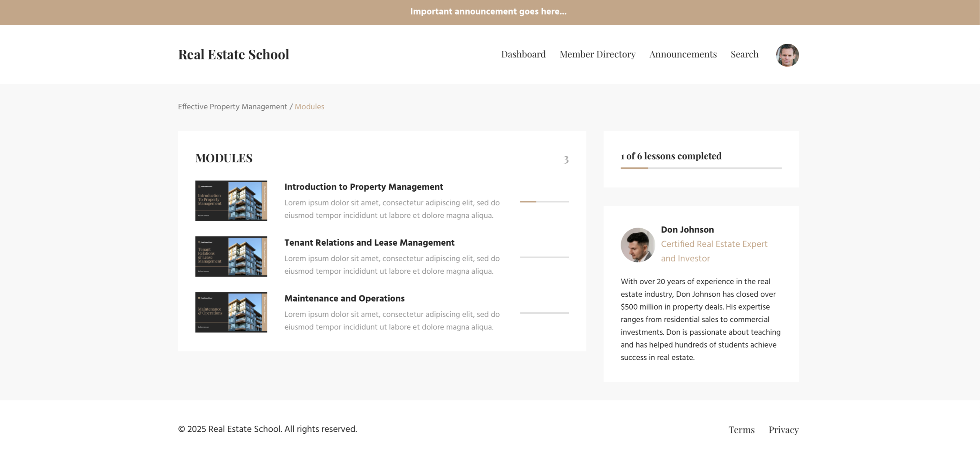The height and width of the screenshot is (459, 980).
Task: Open Introduction to Property Management thumbnail
Action: 231,200
